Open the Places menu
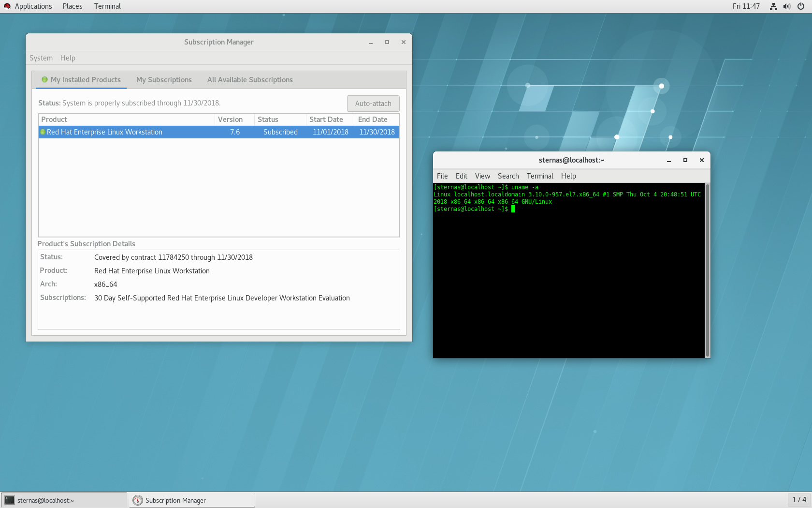Screen dimensions: 812x508 (72, 6)
